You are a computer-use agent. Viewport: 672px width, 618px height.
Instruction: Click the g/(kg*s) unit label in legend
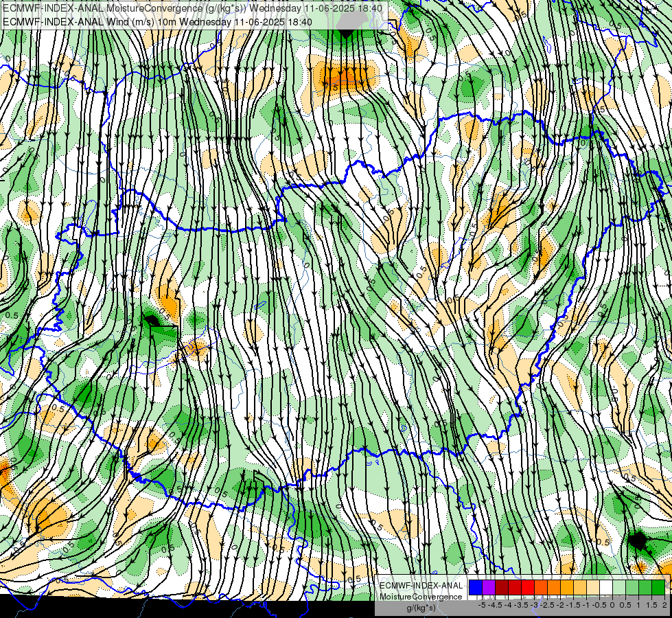pyautogui.click(x=421, y=608)
